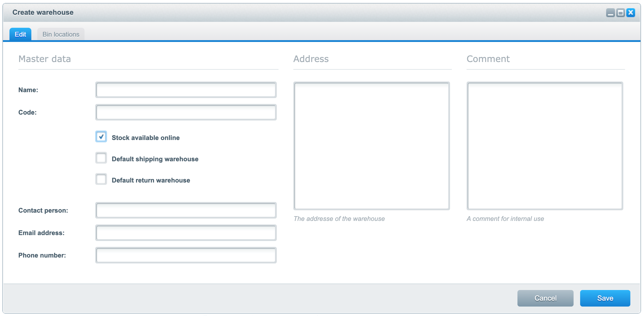This screenshot has height=316, width=644.
Task: Select the Contact person field
Action: click(x=186, y=210)
